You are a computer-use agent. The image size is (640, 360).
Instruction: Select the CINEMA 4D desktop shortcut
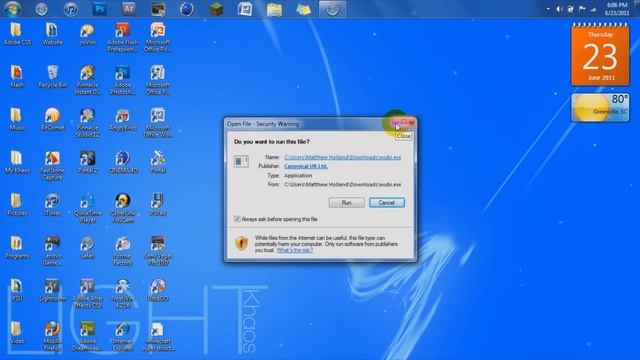tap(122, 162)
